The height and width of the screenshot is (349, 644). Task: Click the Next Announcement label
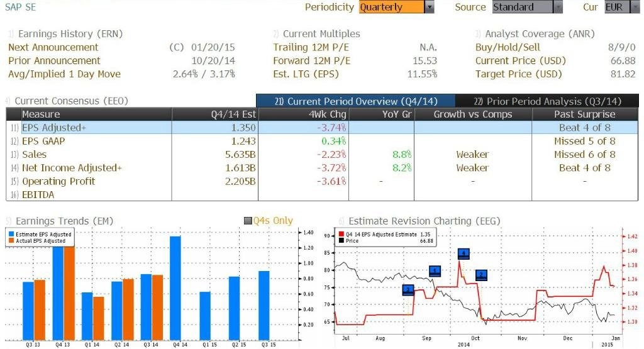pos(53,47)
